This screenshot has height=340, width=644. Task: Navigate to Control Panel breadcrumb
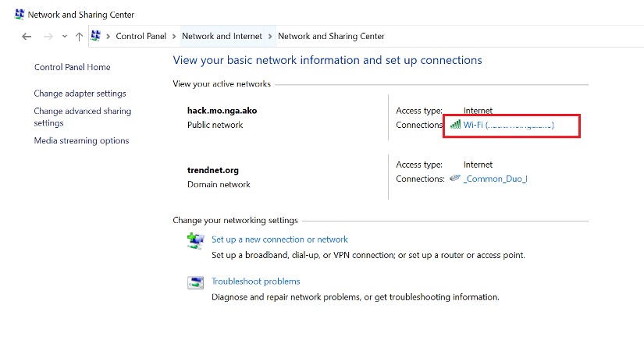click(141, 37)
